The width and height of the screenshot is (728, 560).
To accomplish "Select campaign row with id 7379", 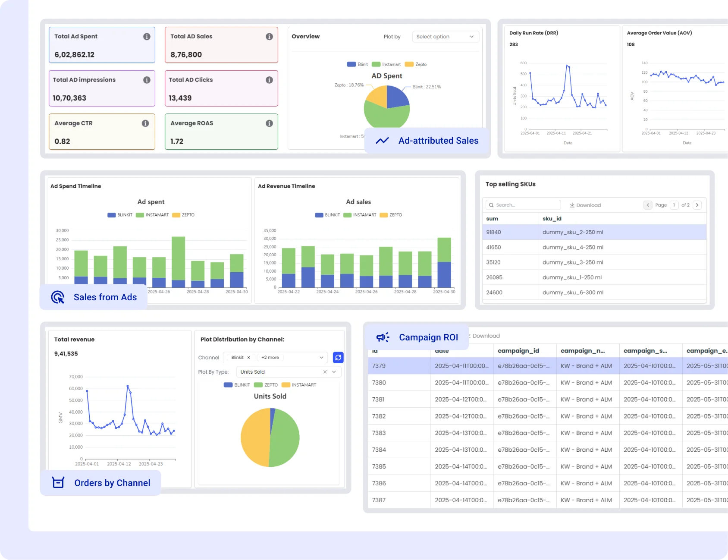I will (x=548, y=366).
